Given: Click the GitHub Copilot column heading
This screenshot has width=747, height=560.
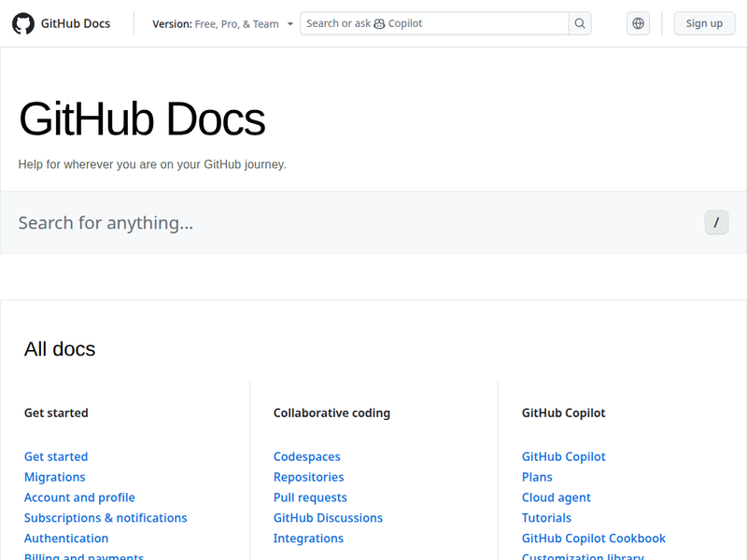Looking at the screenshot, I should (x=564, y=413).
